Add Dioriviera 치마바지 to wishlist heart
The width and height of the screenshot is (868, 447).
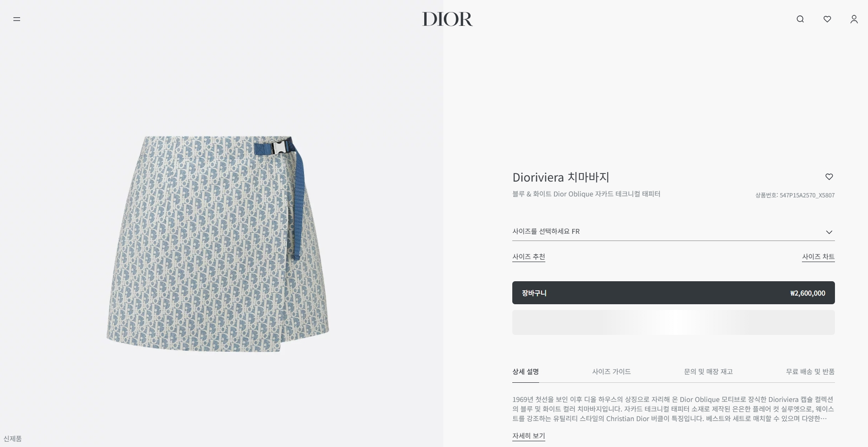coord(829,177)
